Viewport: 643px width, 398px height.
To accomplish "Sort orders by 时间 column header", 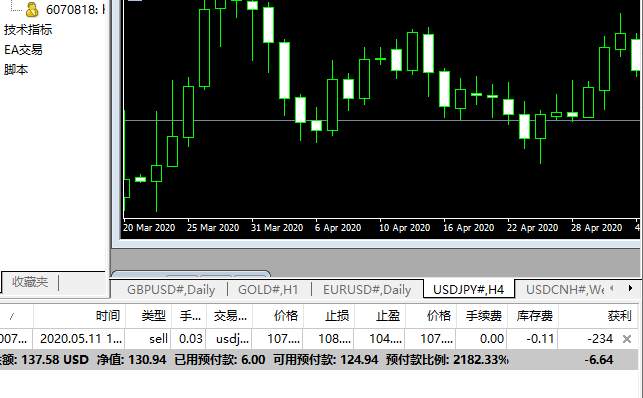I will [x=108, y=316].
